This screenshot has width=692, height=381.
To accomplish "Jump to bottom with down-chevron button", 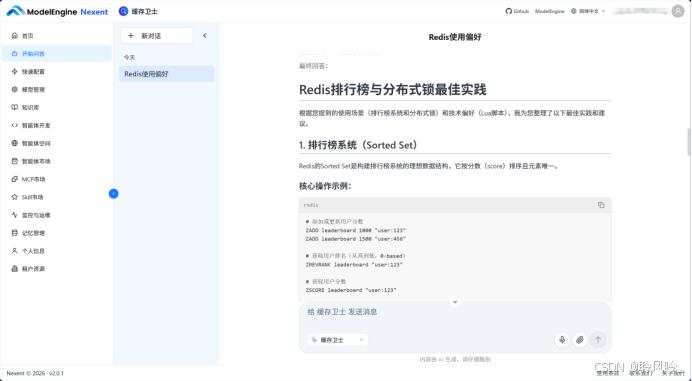I will click(x=455, y=302).
